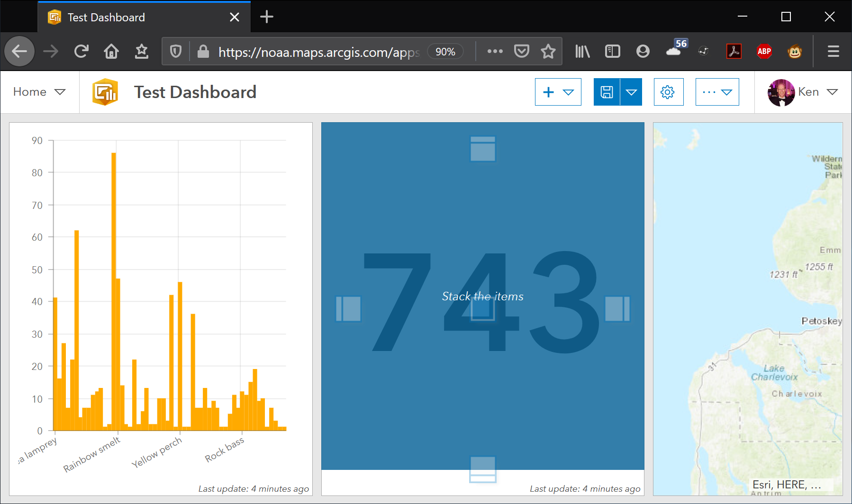
Task: Open the Tampermonkey monkey extension icon
Action: [x=795, y=51]
